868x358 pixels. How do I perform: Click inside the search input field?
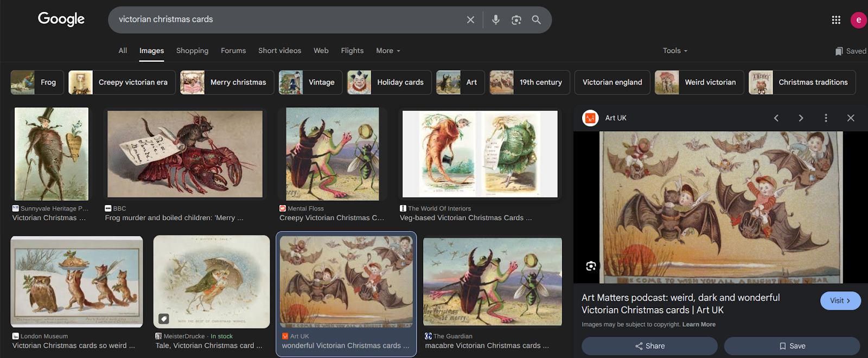[288, 20]
